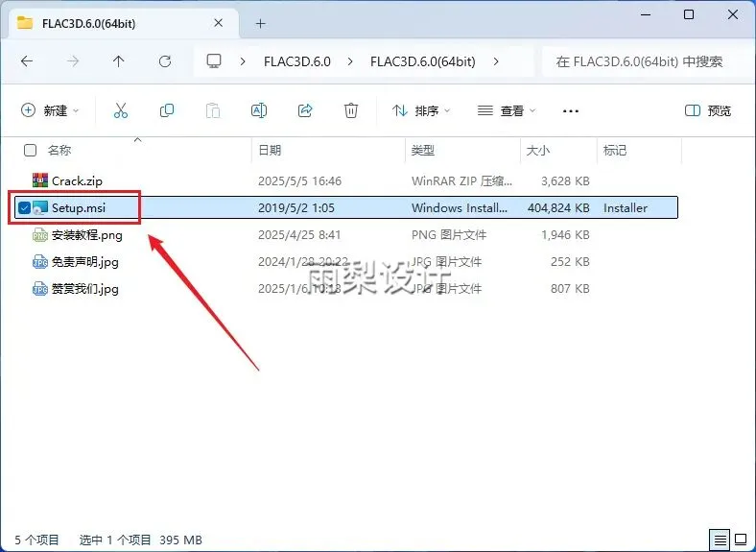
Task: Select the 免责声明.jpg file name
Action: pyautogui.click(x=84, y=262)
